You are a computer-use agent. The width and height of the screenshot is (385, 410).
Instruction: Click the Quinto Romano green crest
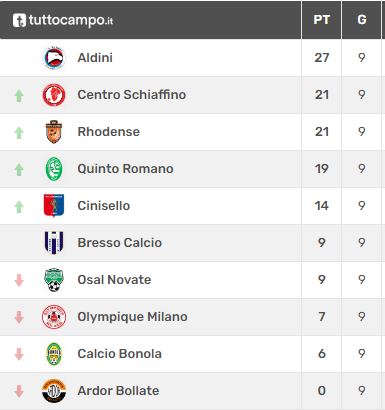[x=54, y=169]
